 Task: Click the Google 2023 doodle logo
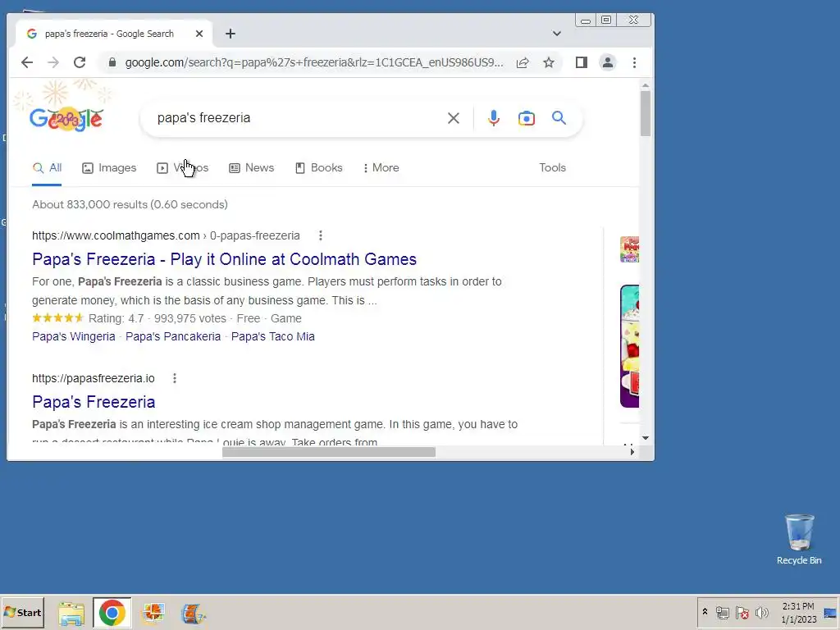66,119
